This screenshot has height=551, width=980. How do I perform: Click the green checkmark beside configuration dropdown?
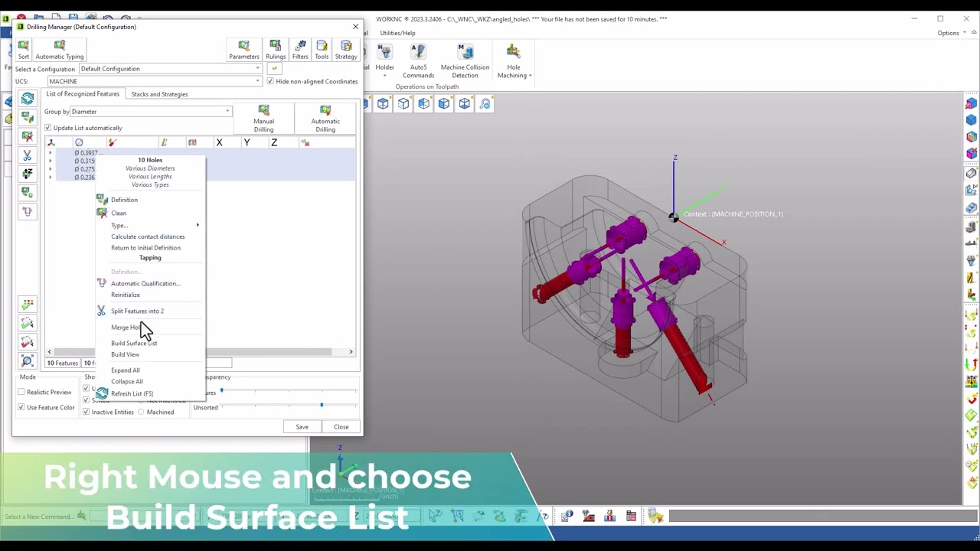[x=274, y=69]
